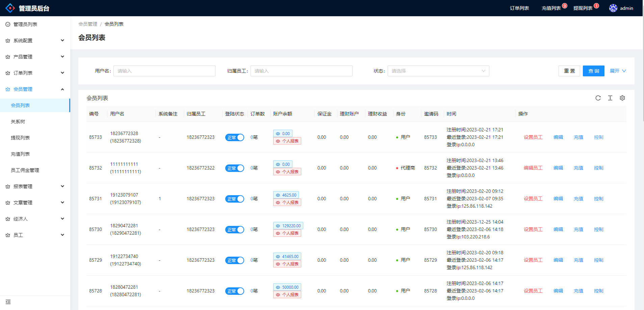644x310 pixels.
Task: Expand the 产品管理 sidebar menu
Action: (x=23, y=56)
